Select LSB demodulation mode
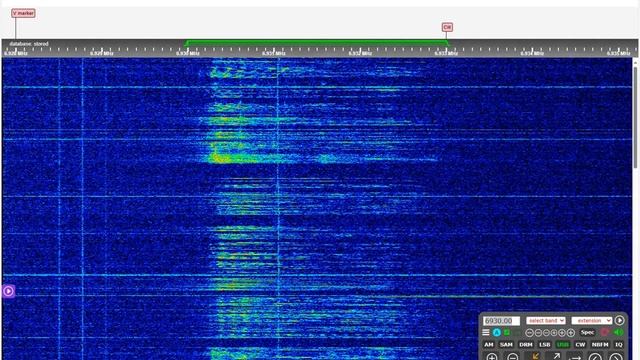This screenshot has height=360, width=640. click(545, 344)
